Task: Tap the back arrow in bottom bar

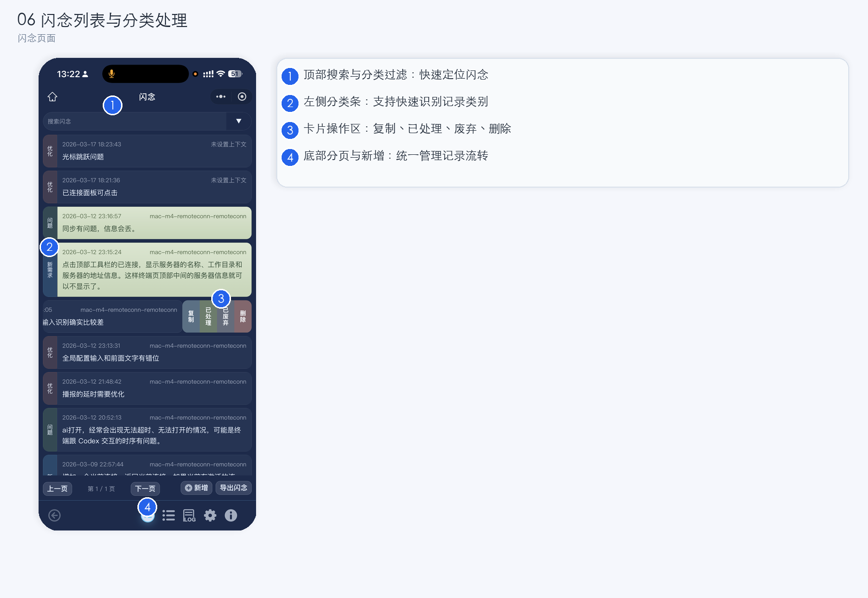Action: [54, 516]
